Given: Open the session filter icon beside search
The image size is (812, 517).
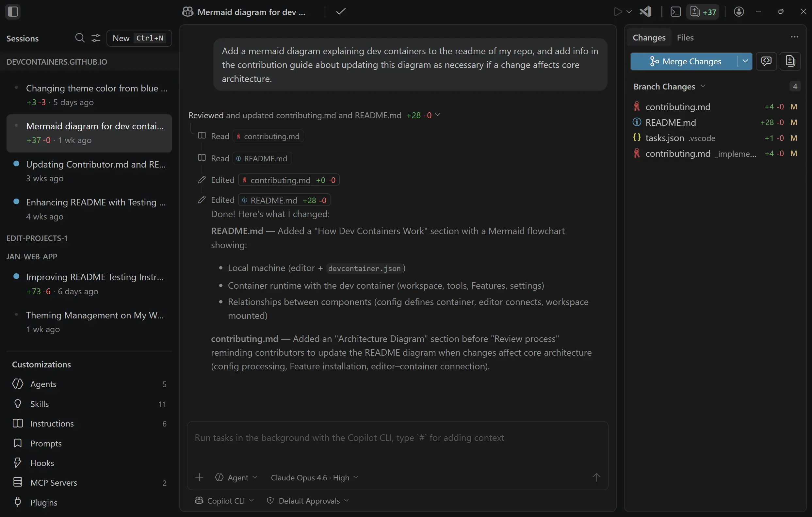Looking at the screenshot, I should click(x=96, y=38).
